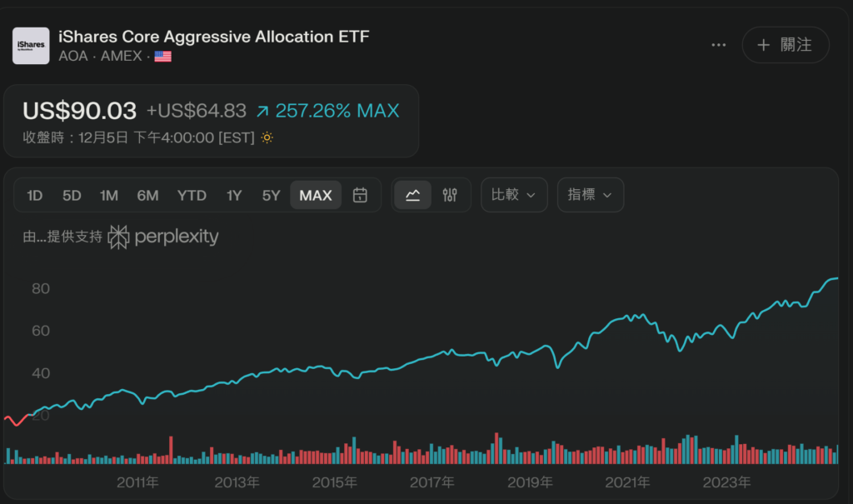Click the sun market-status icon

point(267,137)
